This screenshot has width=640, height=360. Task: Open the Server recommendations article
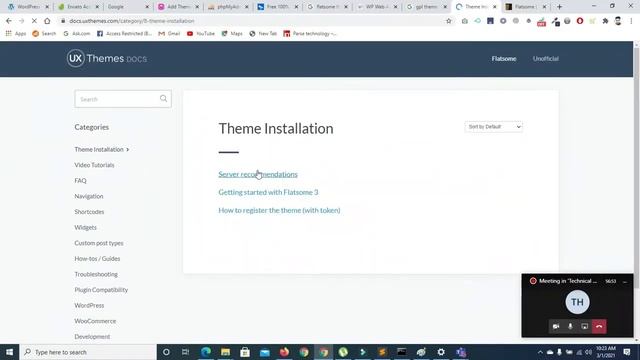[258, 174]
